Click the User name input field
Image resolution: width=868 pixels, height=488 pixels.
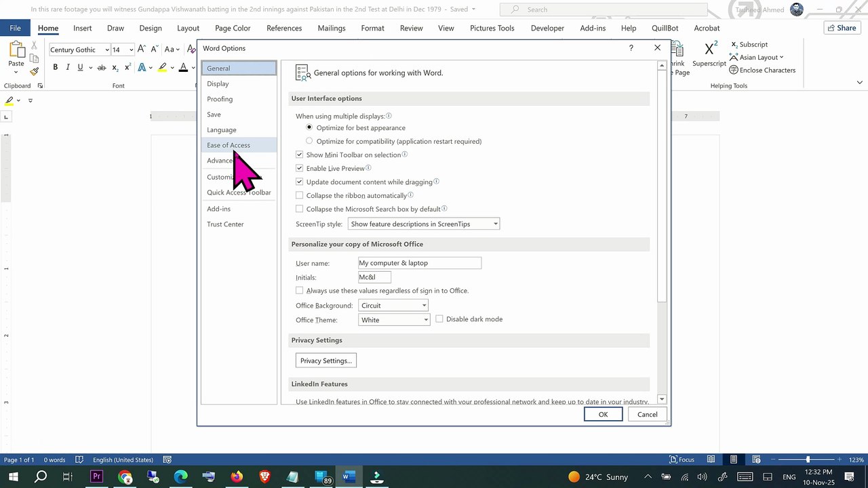pyautogui.click(x=420, y=263)
